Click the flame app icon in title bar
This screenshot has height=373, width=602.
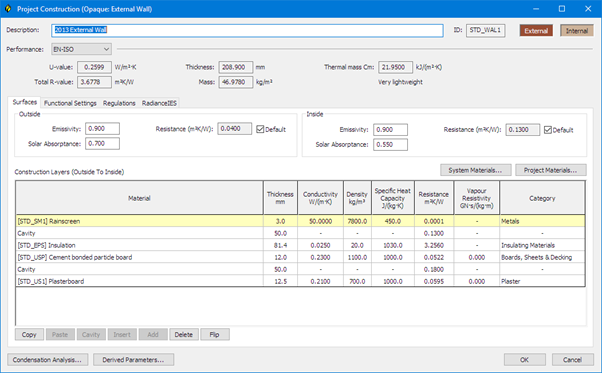coord(8,9)
